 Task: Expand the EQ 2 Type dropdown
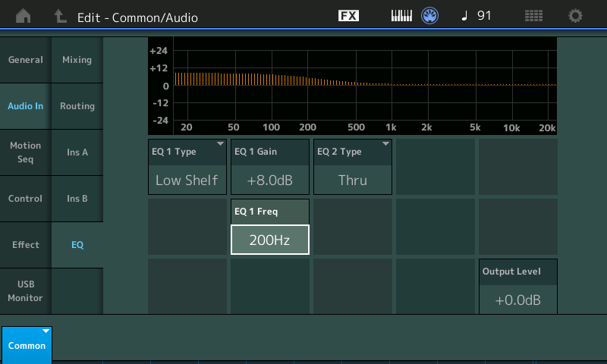click(352, 167)
